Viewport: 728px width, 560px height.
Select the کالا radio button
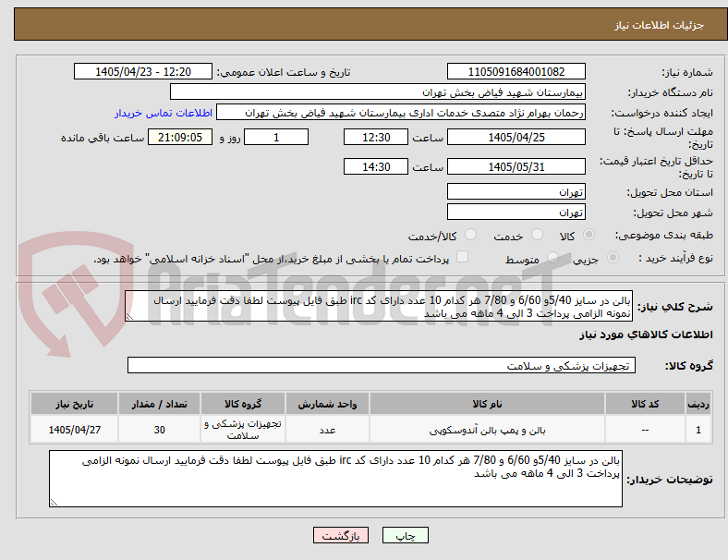[x=588, y=235]
